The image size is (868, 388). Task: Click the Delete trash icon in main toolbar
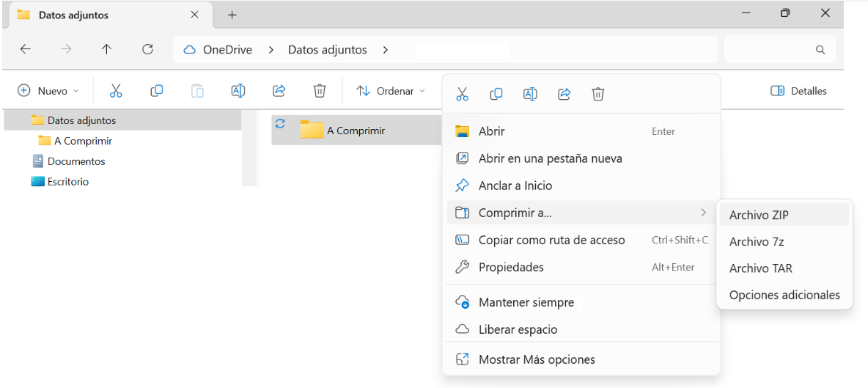(x=320, y=91)
